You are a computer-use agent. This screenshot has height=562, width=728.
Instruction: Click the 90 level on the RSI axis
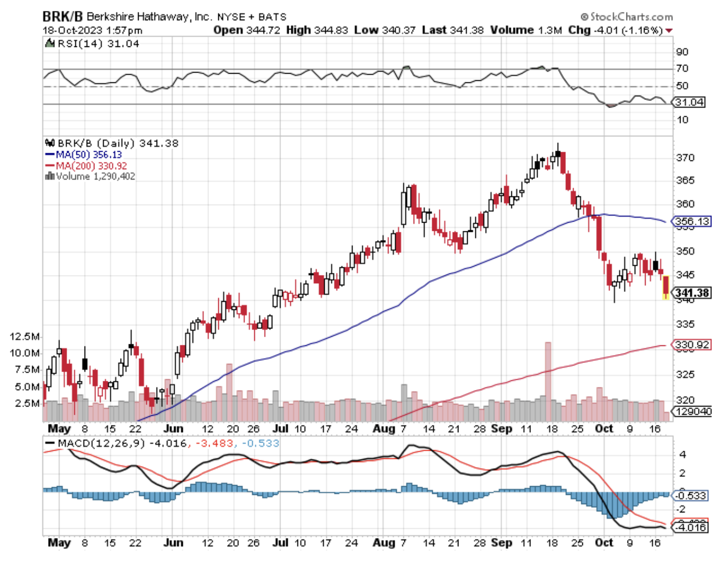click(682, 52)
